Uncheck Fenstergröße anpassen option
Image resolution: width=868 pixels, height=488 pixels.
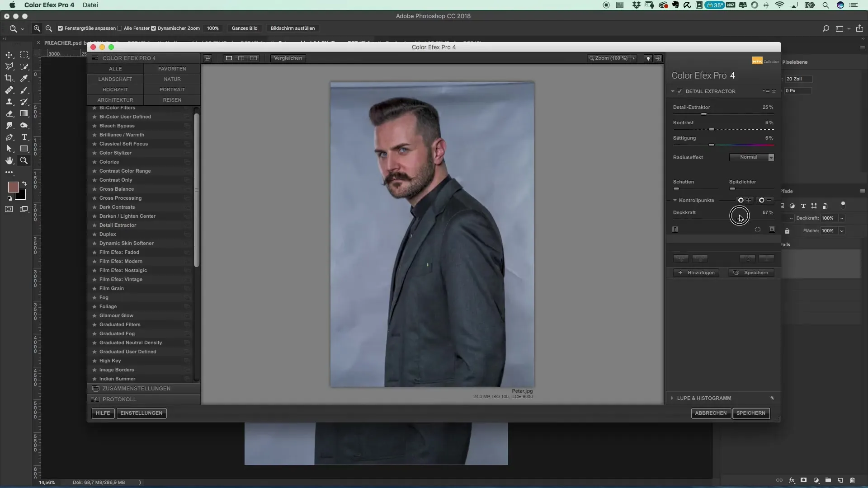click(60, 28)
